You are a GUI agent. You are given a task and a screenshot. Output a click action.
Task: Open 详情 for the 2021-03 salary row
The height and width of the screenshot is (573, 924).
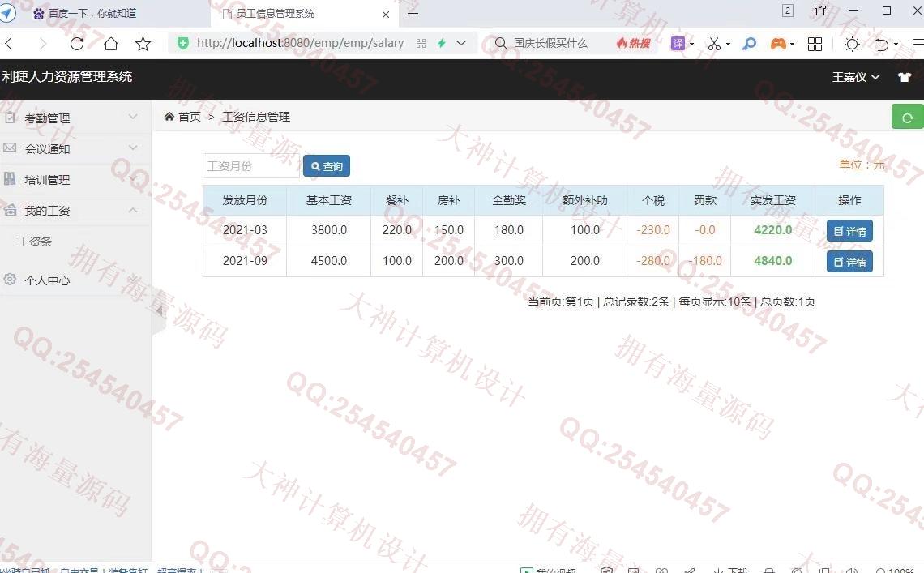click(849, 231)
